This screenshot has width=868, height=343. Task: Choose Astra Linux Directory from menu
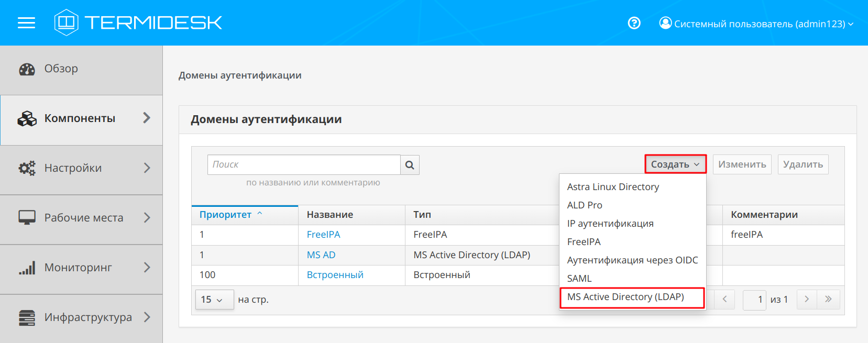coord(613,187)
